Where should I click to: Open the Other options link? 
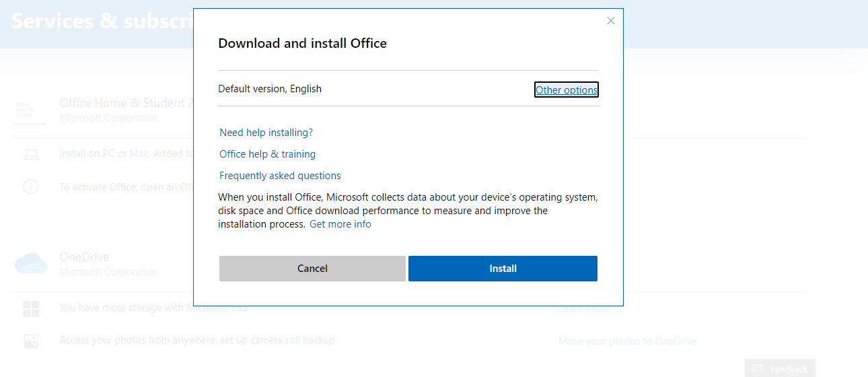pyautogui.click(x=567, y=90)
